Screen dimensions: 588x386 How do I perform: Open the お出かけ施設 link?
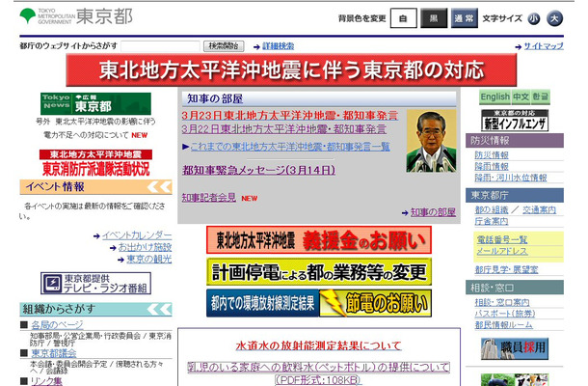(146, 247)
